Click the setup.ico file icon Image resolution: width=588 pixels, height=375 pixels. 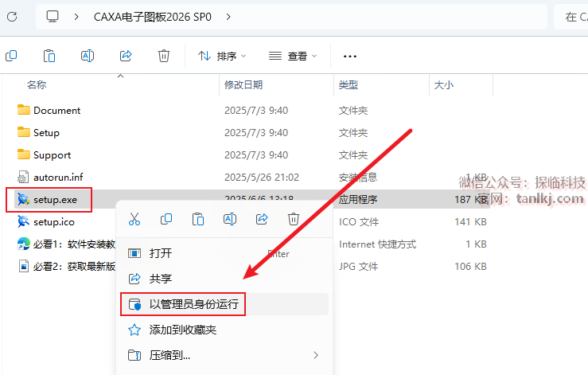(x=23, y=221)
